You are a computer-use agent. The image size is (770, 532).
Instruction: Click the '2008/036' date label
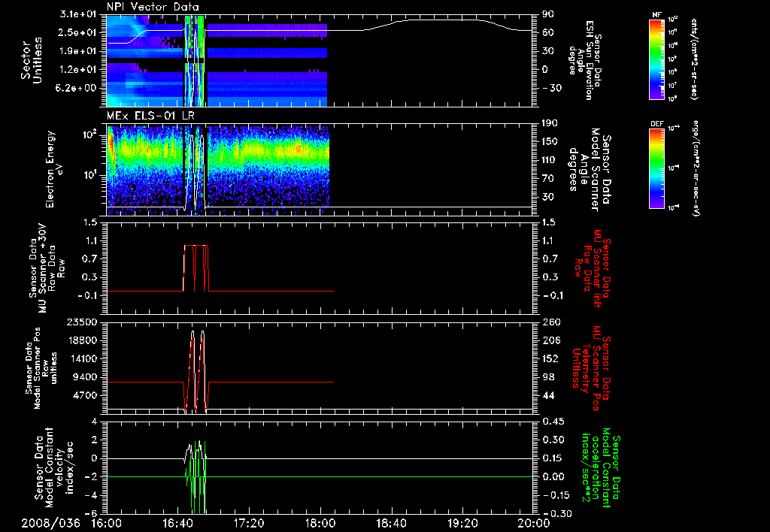coord(51,523)
